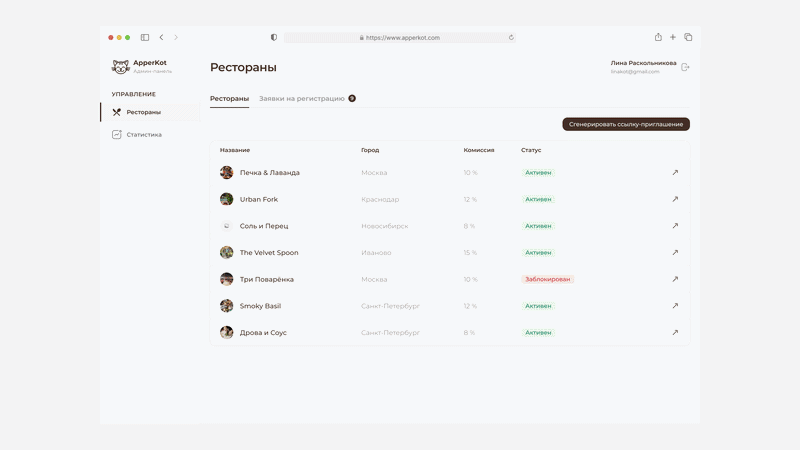Viewport: 800px width, 450px height.
Task: Open a new browser tab with plus icon
Action: click(x=673, y=37)
